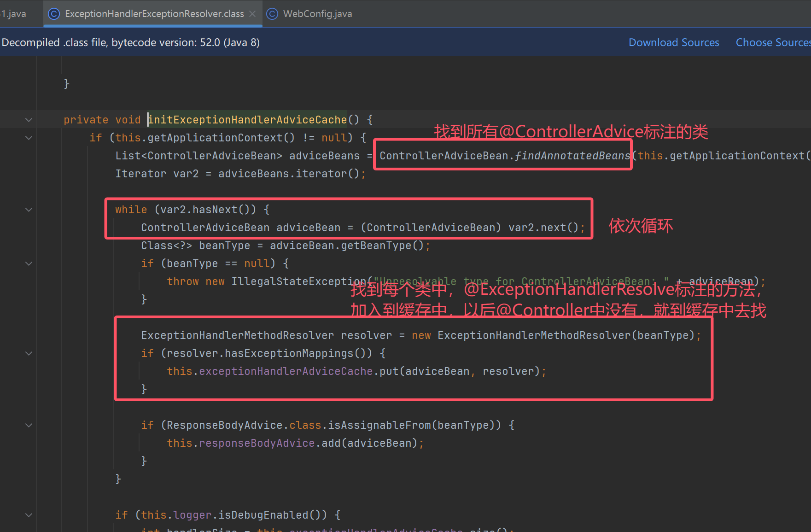Click 'List<ControllerAdviceBean>' type declaration
Image resolution: width=811 pixels, height=532 pixels.
[199, 156]
